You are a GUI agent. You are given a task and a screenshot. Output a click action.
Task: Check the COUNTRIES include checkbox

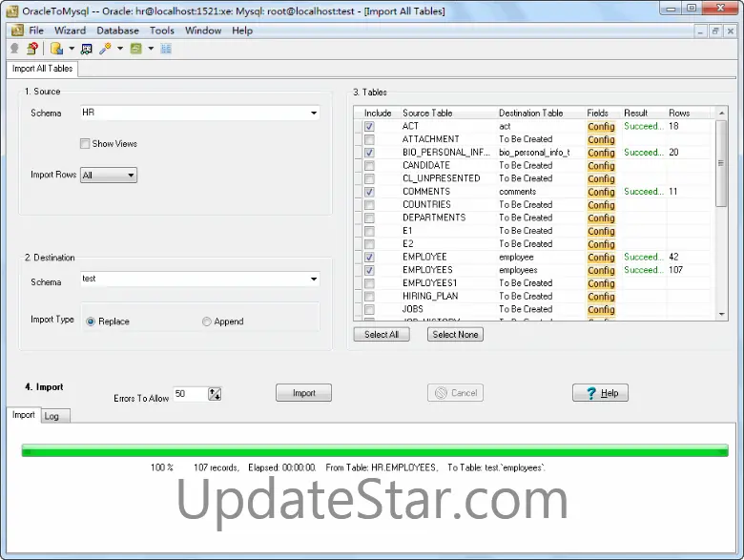click(x=369, y=204)
